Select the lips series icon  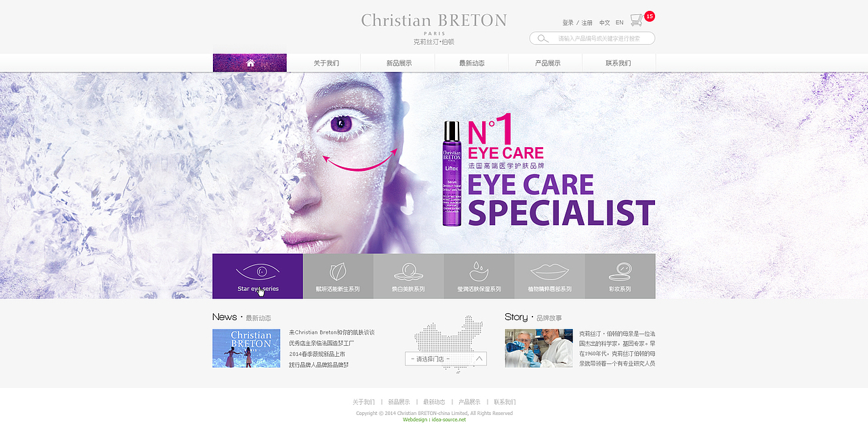coord(549,271)
